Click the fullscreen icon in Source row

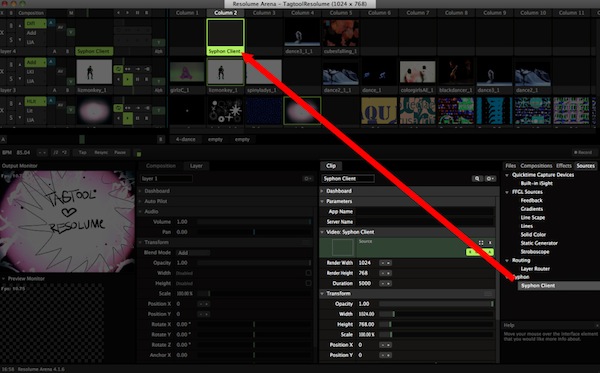481,243
